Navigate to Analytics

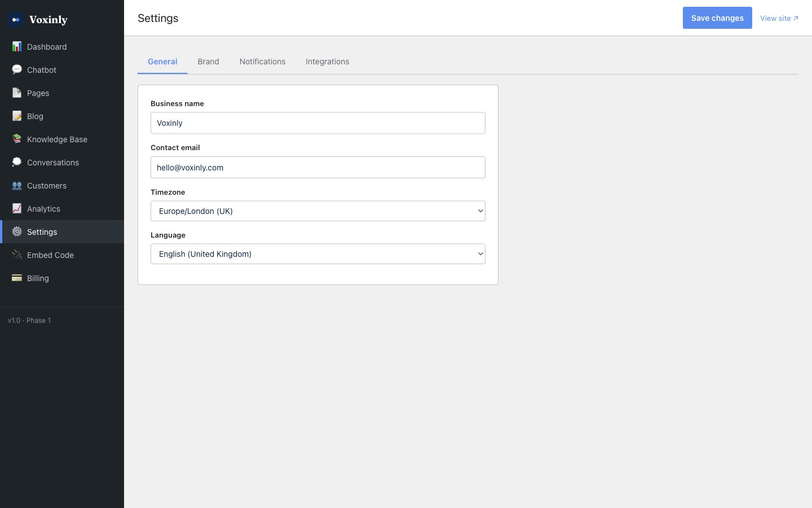62,209
